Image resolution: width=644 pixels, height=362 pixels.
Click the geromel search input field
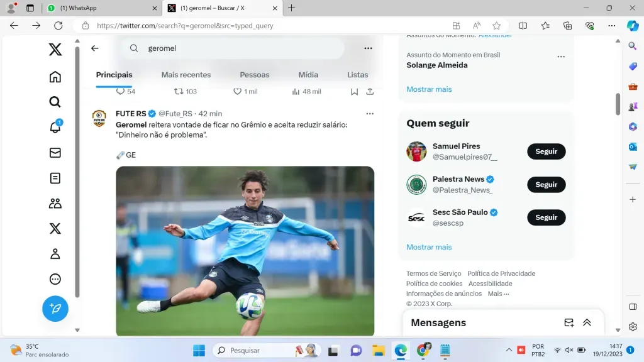[239, 48]
